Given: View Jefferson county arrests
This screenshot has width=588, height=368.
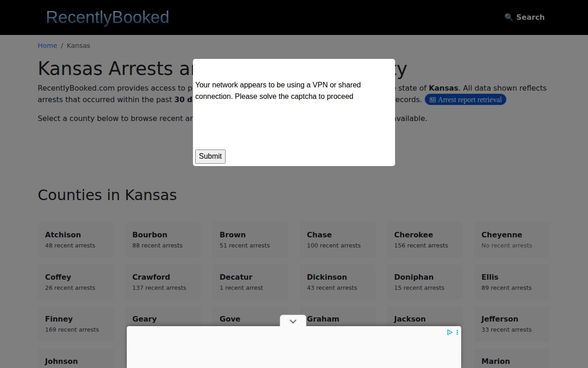Looking at the screenshot, I should 512,324.
